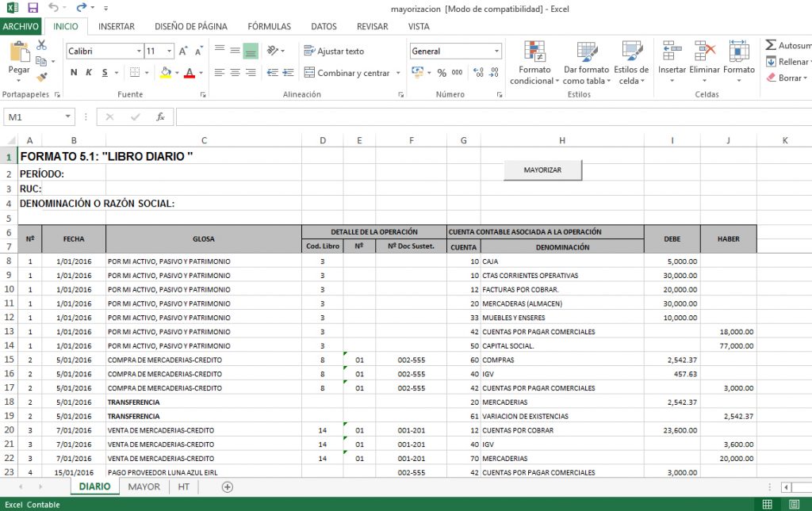This screenshot has width=812, height=511.
Task: Click Borrar eraser button
Action: 787,78
